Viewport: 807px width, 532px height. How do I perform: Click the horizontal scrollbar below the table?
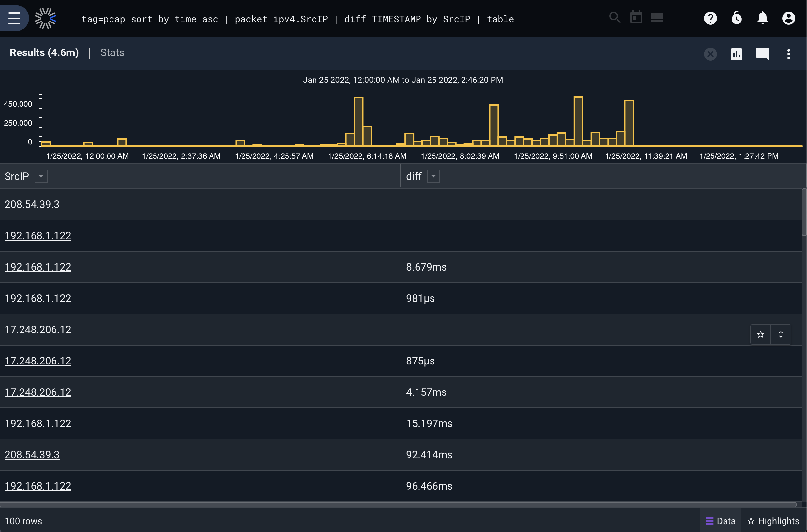(398, 505)
